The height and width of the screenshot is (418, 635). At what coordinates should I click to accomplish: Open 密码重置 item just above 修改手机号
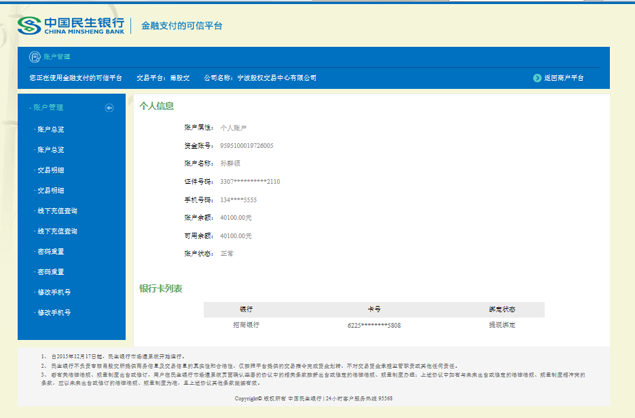coord(51,272)
